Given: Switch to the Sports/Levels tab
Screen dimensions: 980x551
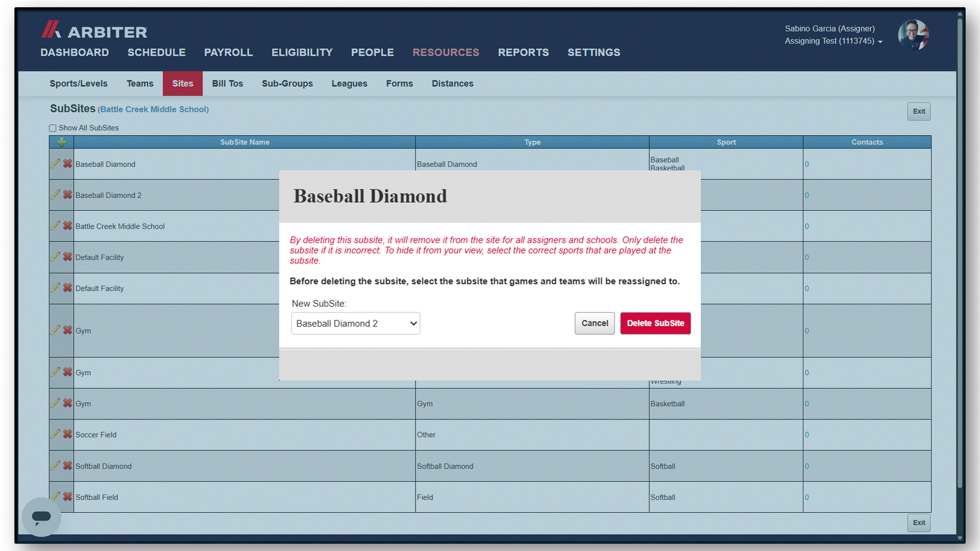Looking at the screenshot, I should [79, 84].
